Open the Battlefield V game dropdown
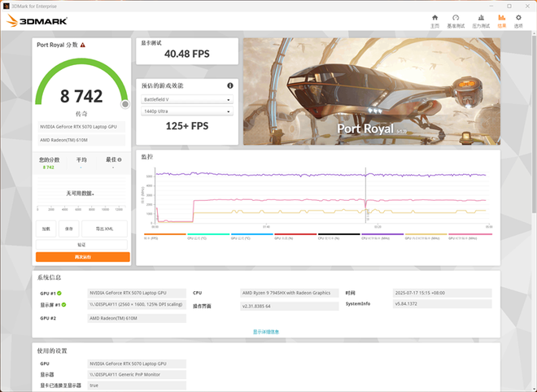This screenshot has height=392, width=537. pyautogui.click(x=187, y=100)
